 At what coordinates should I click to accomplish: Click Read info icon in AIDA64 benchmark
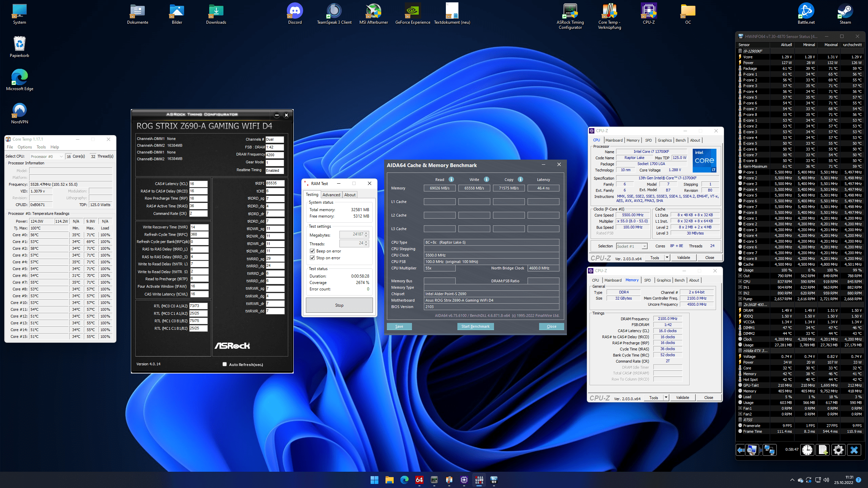[451, 179]
